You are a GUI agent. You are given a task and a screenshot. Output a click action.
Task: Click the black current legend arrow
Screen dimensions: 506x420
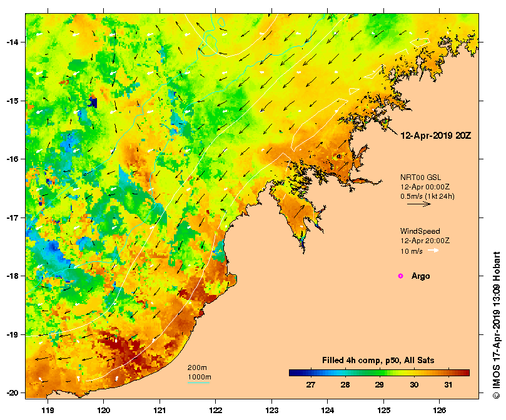tap(419, 204)
